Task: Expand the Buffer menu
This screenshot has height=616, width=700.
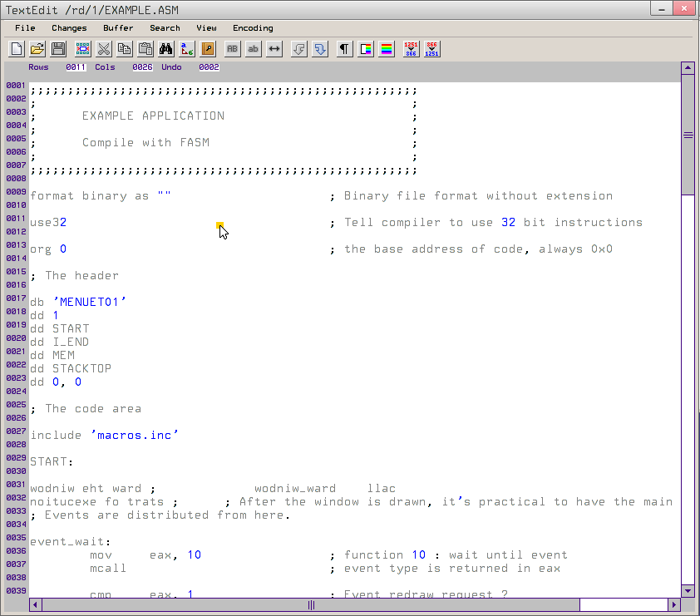Action: [x=118, y=27]
